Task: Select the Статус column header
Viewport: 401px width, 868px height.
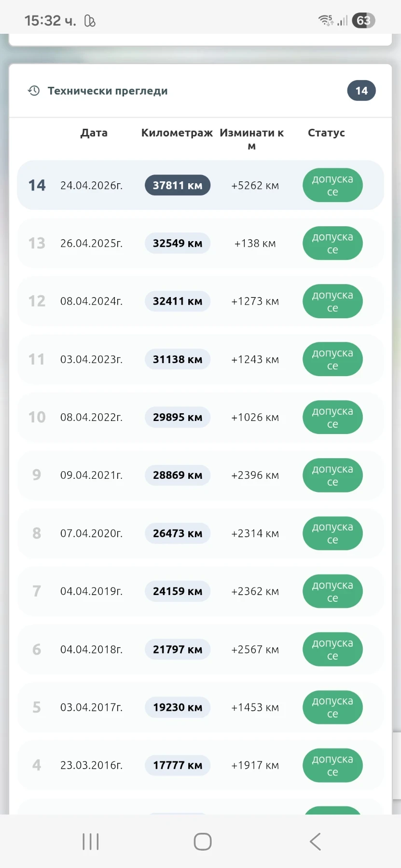Action: point(326,133)
